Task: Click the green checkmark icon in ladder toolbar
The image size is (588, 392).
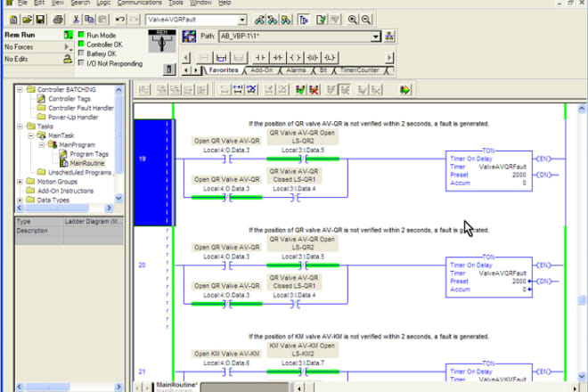Action: coord(300,90)
